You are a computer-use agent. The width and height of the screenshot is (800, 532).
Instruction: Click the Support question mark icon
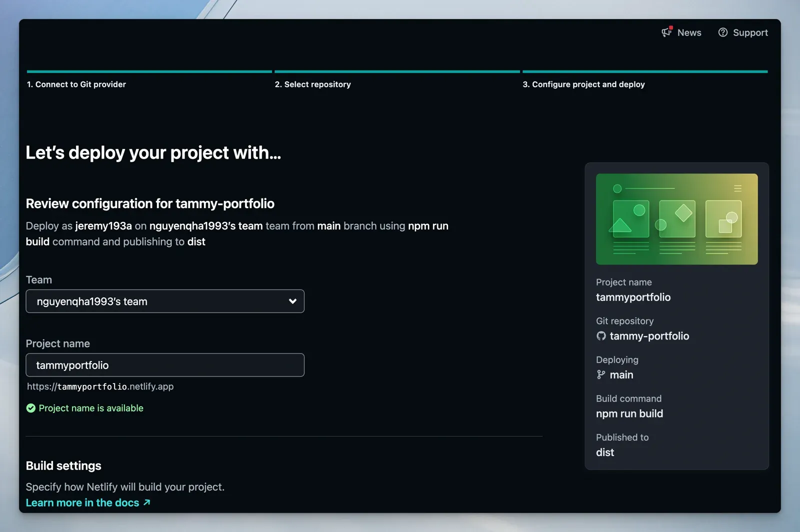[x=722, y=32]
